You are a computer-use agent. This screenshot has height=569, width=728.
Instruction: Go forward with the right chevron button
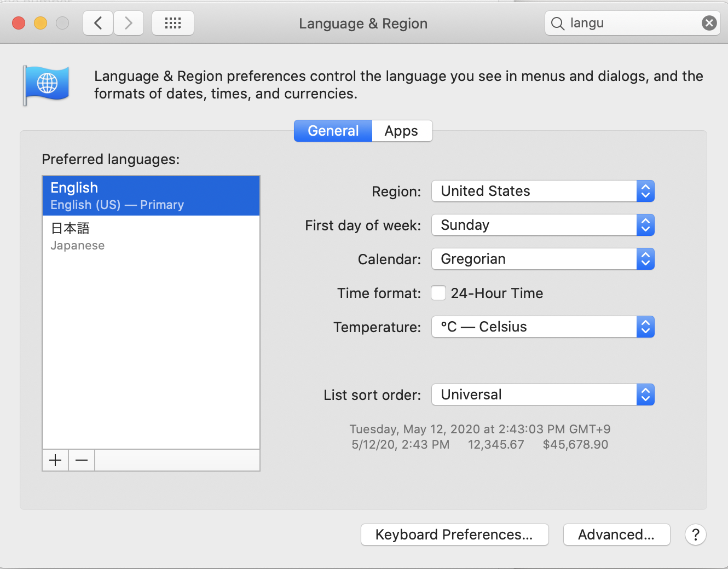(129, 23)
